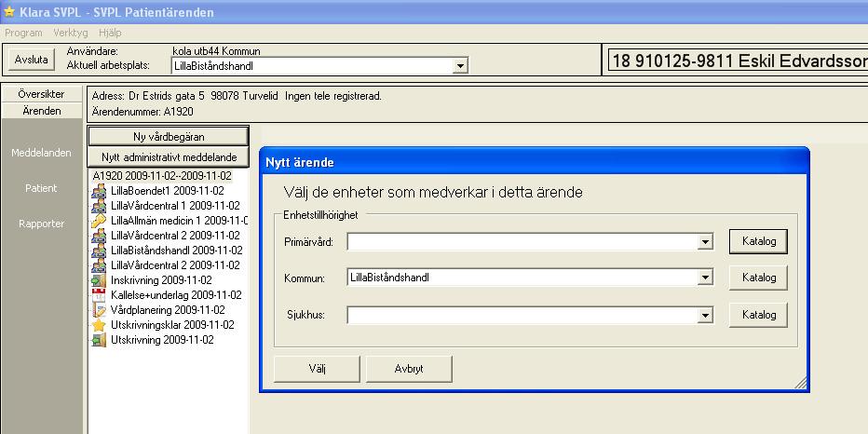This screenshot has width=868, height=434.
Task: Select the Vårdplanering 2009-11-02 entry
Action: (168, 310)
